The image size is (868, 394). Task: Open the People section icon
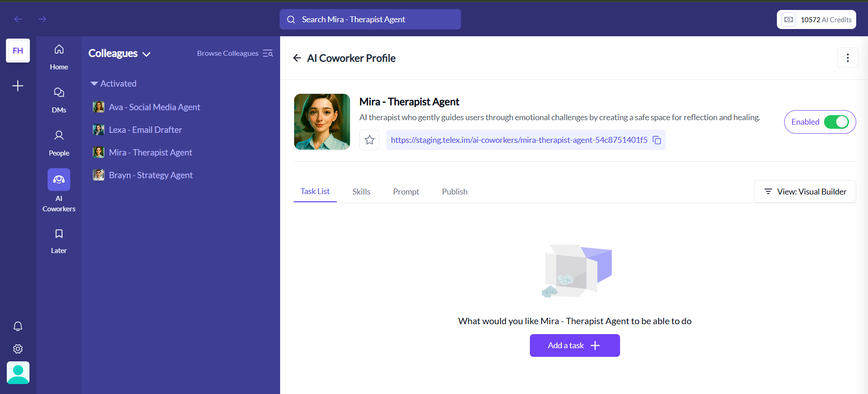[x=59, y=136]
